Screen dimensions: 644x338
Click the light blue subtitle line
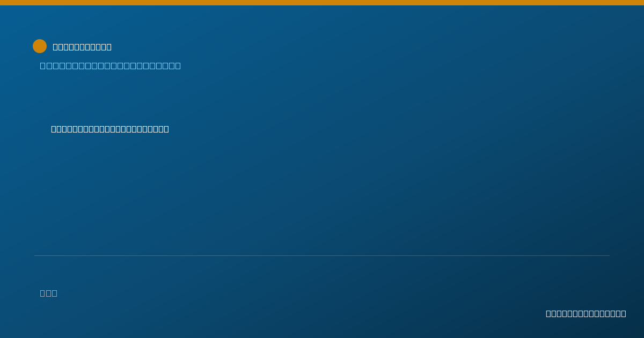(x=110, y=65)
